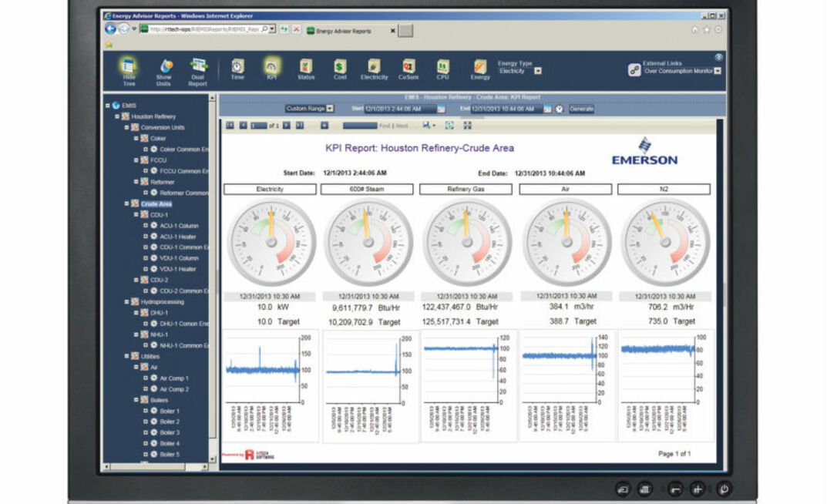Click the Generate button

point(582,108)
